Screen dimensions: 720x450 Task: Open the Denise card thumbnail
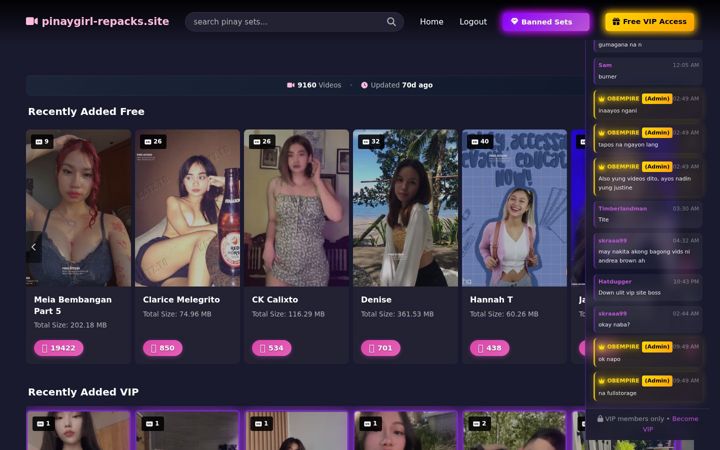405,208
